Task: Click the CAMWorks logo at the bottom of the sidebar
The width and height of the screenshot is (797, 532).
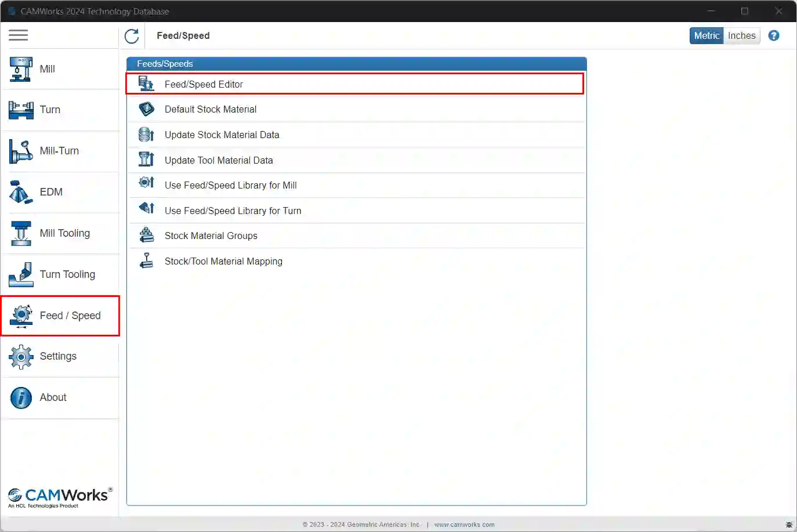Action: [x=60, y=497]
